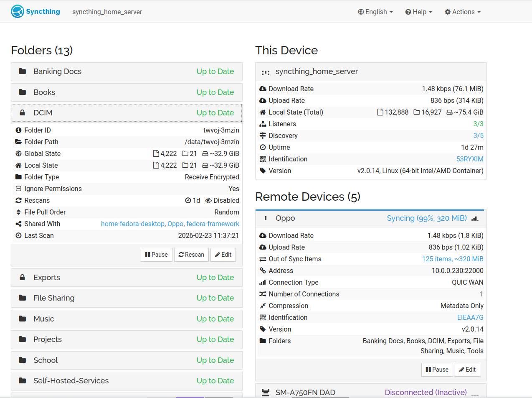Open the English language dropdown
Viewport: 532px width, 398px height.
pyautogui.click(x=375, y=12)
